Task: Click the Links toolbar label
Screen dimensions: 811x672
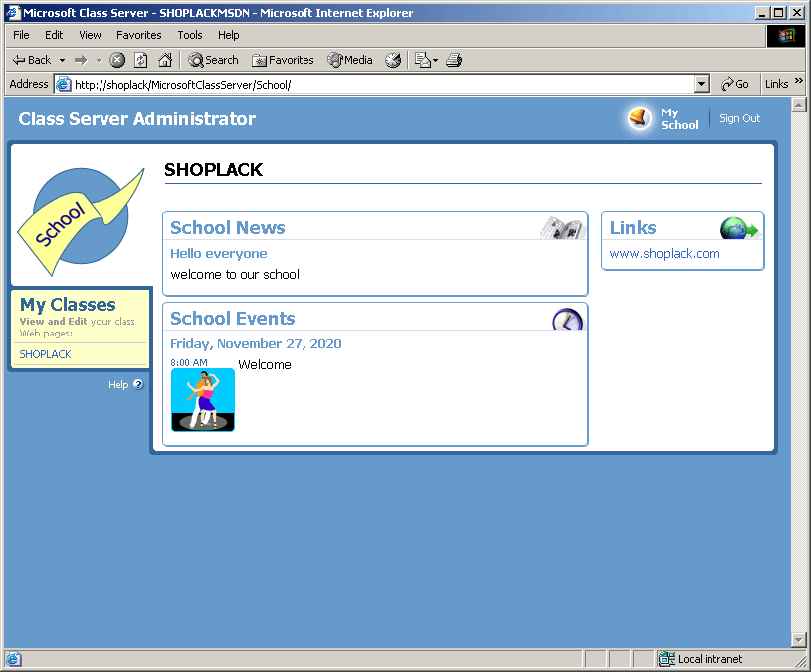Action: [x=776, y=84]
